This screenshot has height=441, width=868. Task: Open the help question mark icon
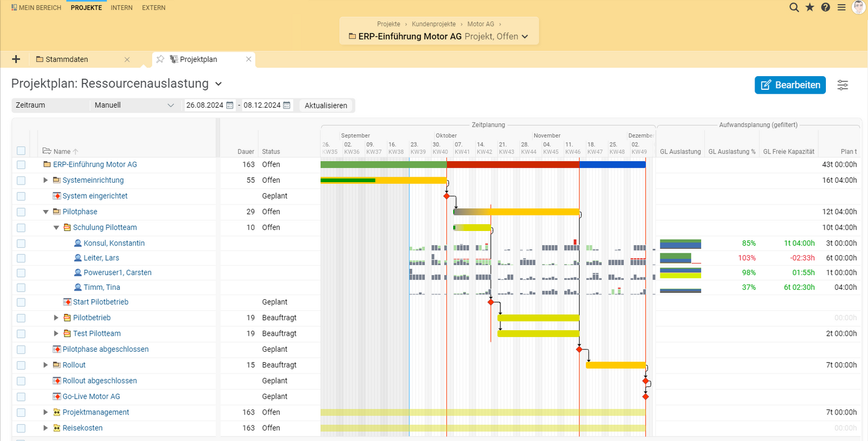tap(825, 7)
